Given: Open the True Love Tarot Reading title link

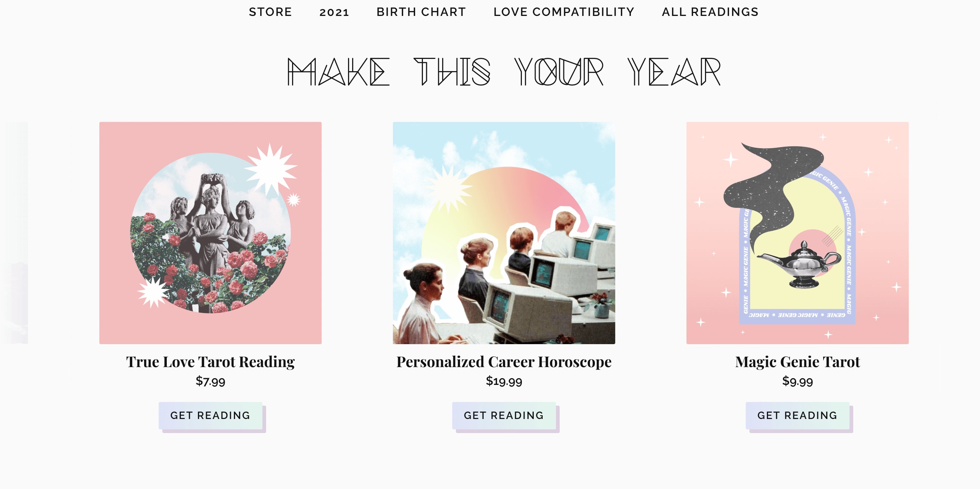Looking at the screenshot, I should tap(211, 362).
